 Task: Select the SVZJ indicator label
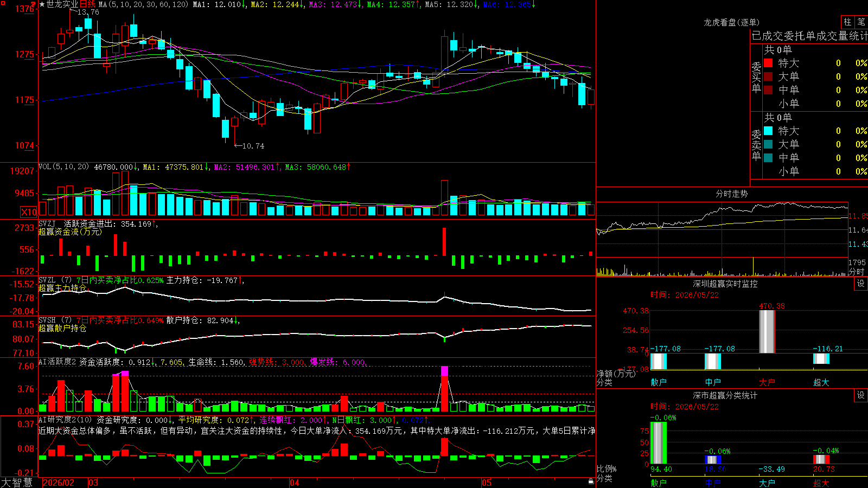47,224
